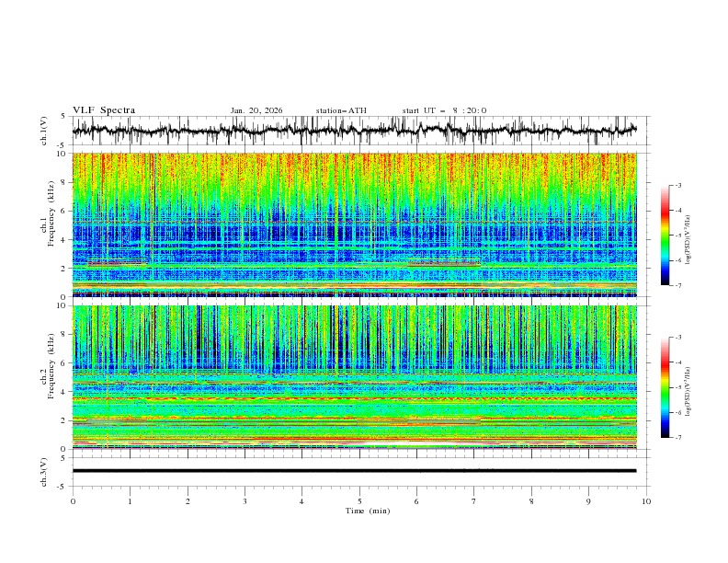Click the time axis tick label '2'
This screenshot has height=563, width=728.
[188, 501]
